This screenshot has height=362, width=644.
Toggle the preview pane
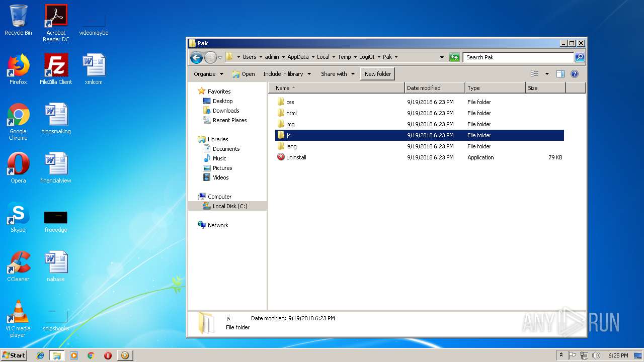[560, 74]
